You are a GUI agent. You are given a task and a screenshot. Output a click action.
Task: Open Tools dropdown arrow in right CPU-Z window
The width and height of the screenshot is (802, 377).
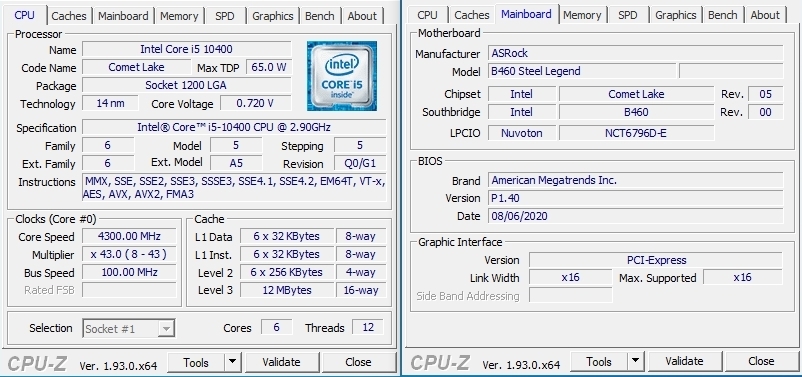[635, 361]
